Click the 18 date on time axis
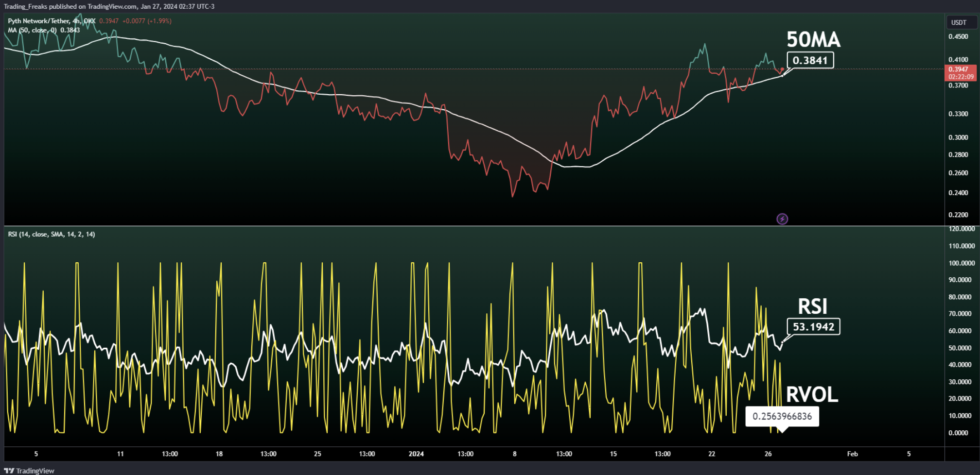Screen dimensions: 980x475 pos(219,454)
